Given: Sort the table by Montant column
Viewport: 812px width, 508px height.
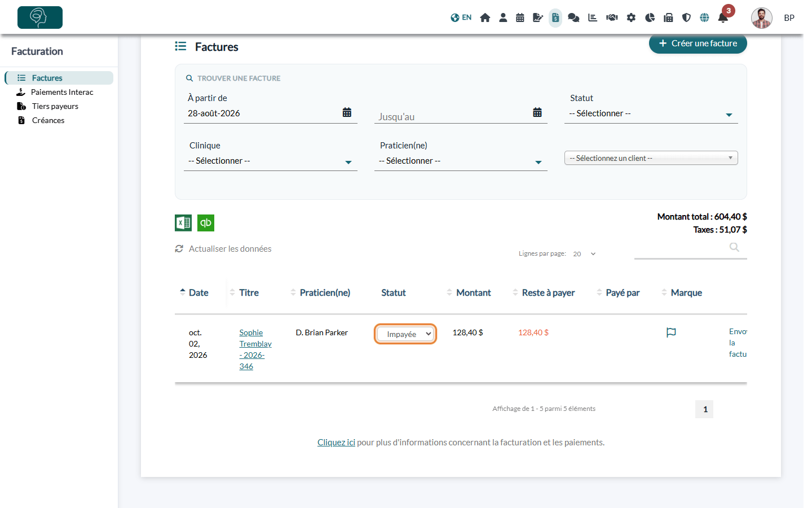Looking at the screenshot, I should point(469,292).
